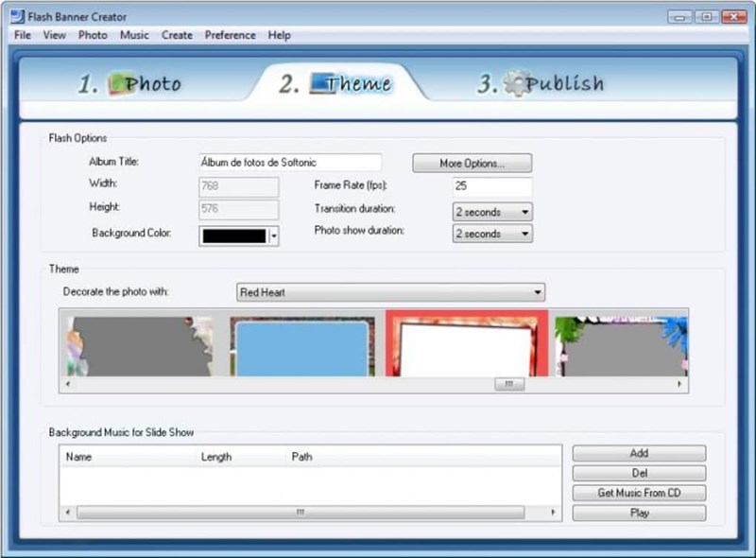Select the flower-decorated gray theme thumbnail
Image resolution: width=756 pixels, height=558 pixels.
[x=621, y=346]
